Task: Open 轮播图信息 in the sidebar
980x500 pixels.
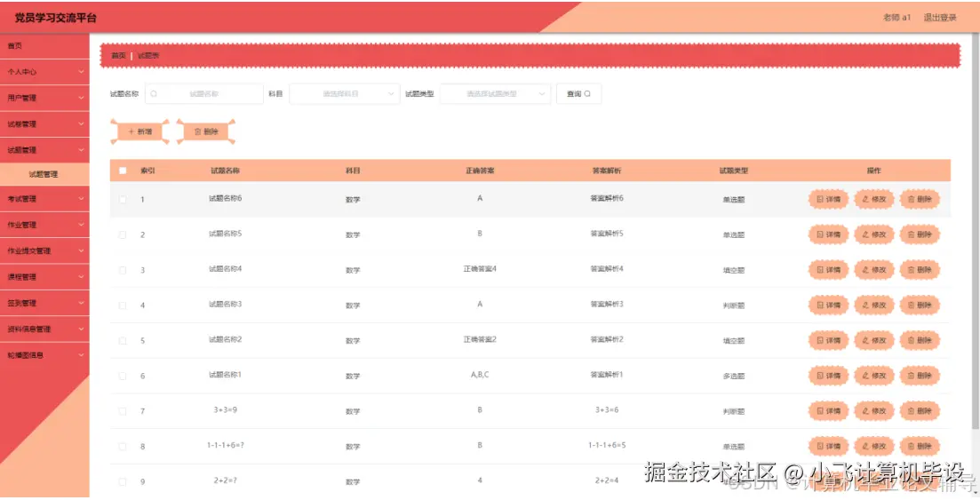Action: [x=44, y=355]
